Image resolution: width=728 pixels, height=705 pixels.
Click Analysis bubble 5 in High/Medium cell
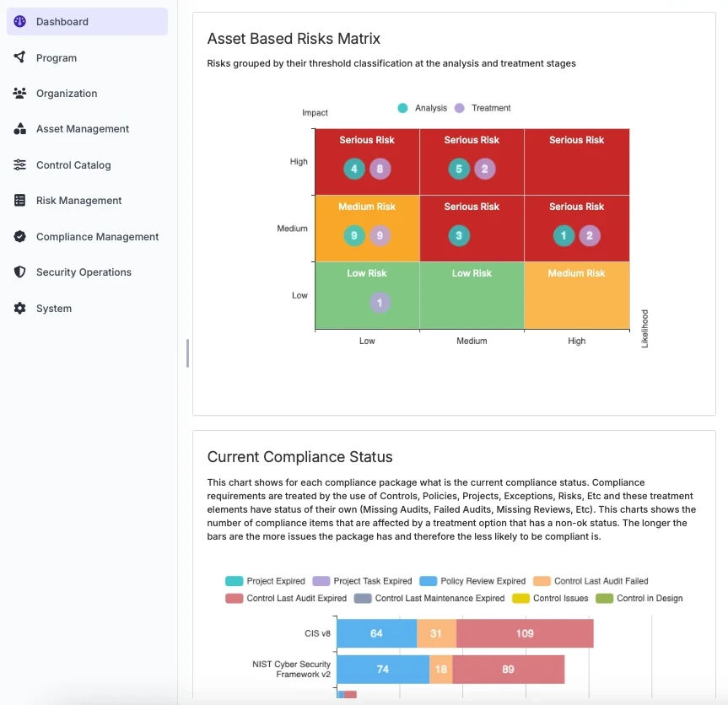coord(459,169)
